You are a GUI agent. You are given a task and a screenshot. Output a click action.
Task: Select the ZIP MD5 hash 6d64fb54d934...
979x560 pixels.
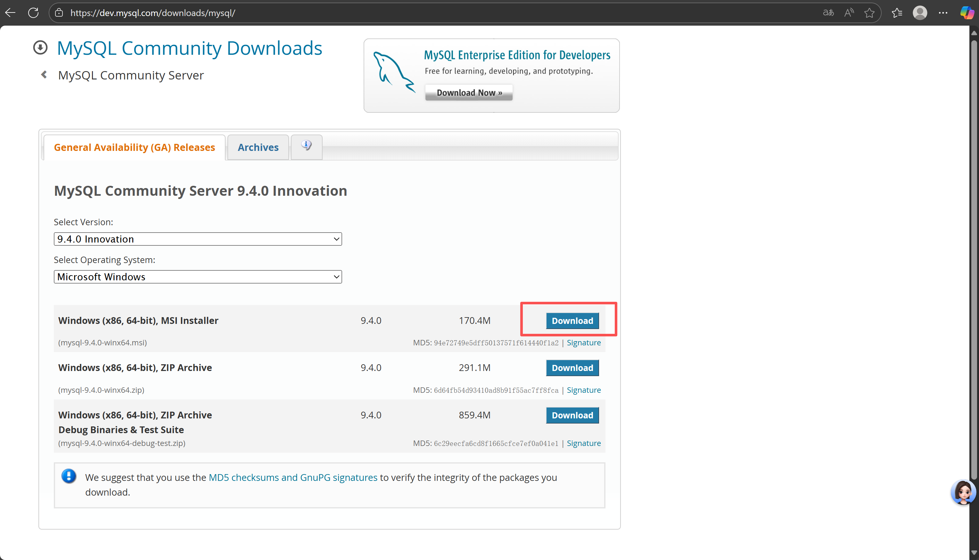[496, 390]
